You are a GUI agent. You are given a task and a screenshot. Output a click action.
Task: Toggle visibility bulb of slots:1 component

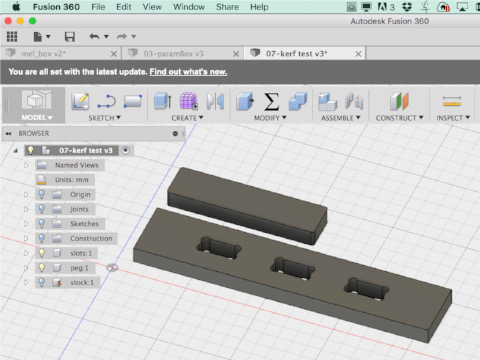pyautogui.click(x=41, y=253)
